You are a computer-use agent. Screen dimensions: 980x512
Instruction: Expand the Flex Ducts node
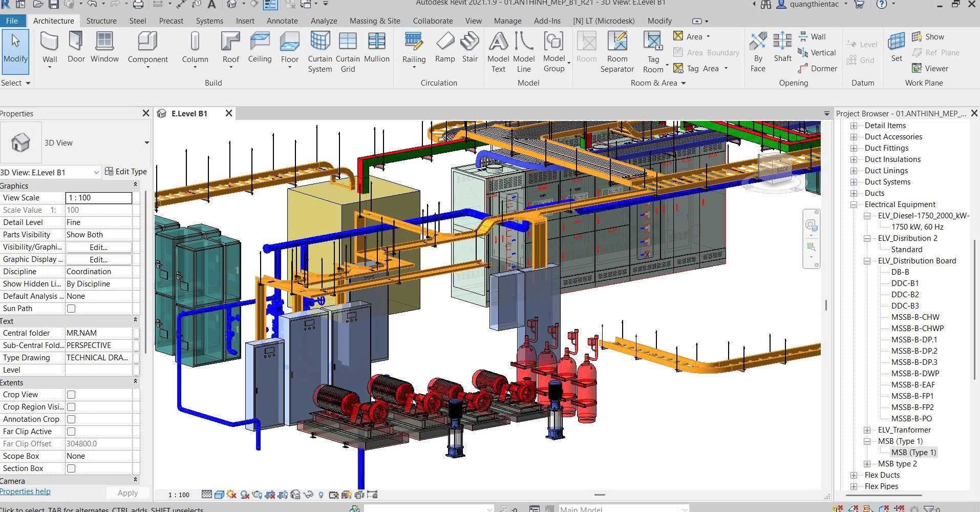[x=854, y=475]
